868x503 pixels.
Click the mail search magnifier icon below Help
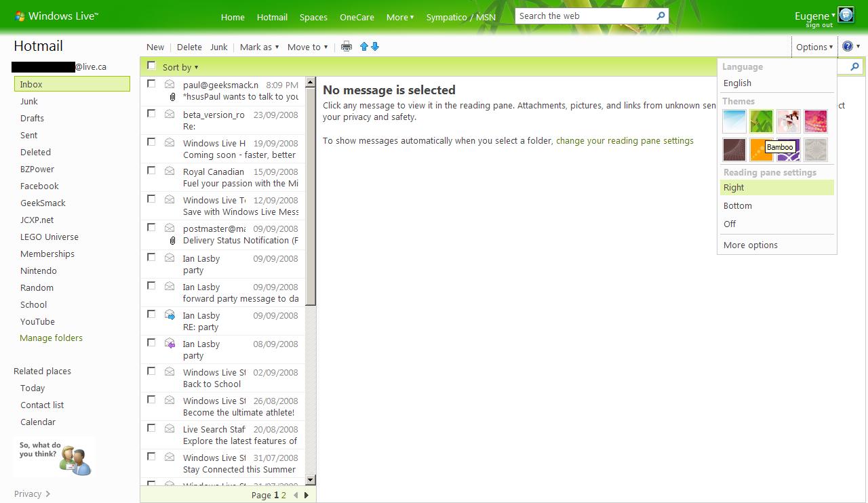854,66
